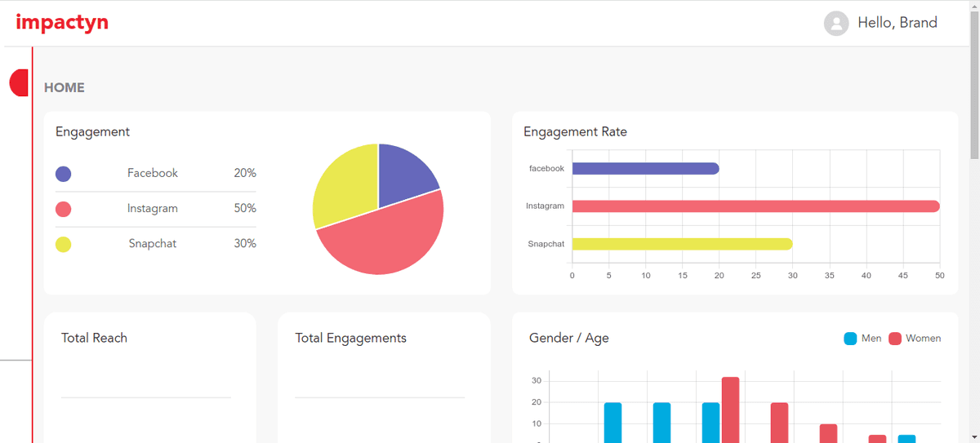Click the Total Reach card title

click(x=94, y=338)
